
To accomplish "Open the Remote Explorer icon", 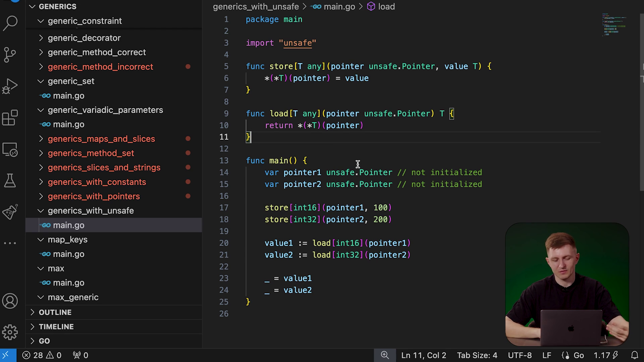I will [10, 149].
